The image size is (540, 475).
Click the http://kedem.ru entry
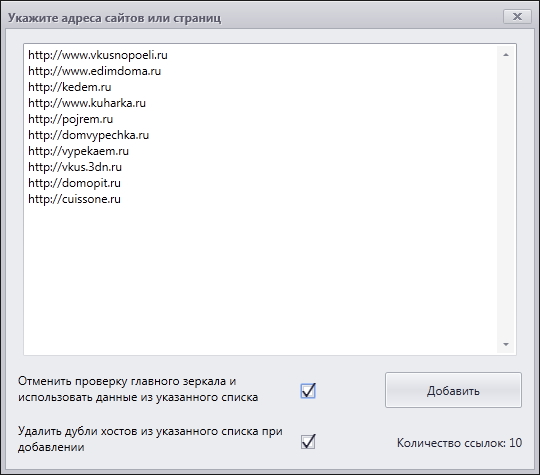(70, 87)
